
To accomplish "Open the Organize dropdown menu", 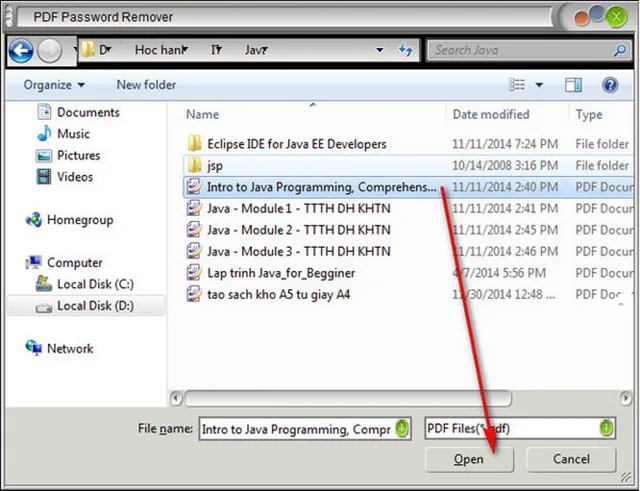I will [x=55, y=85].
